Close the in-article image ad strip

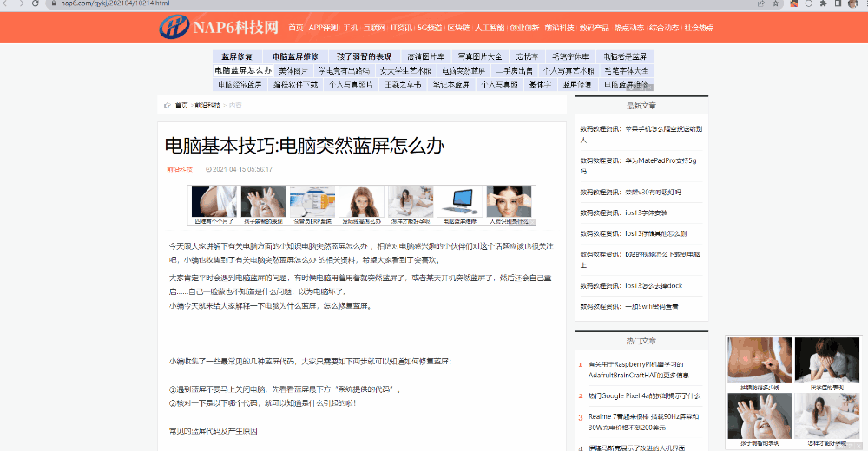[x=531, y=221]
